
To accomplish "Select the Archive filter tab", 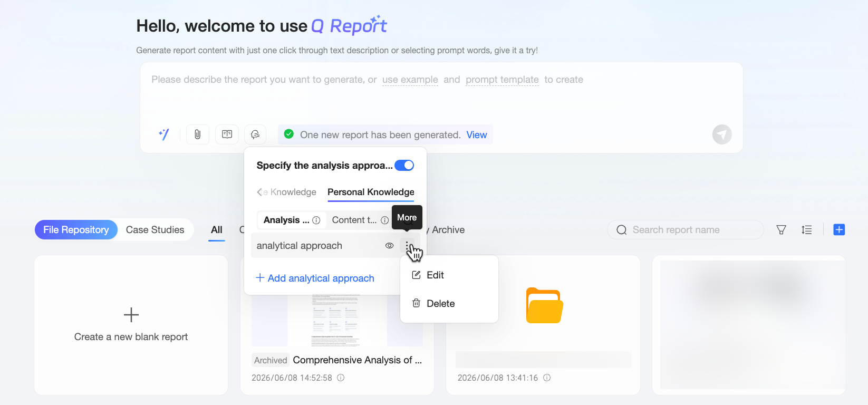I will (448, 230).
